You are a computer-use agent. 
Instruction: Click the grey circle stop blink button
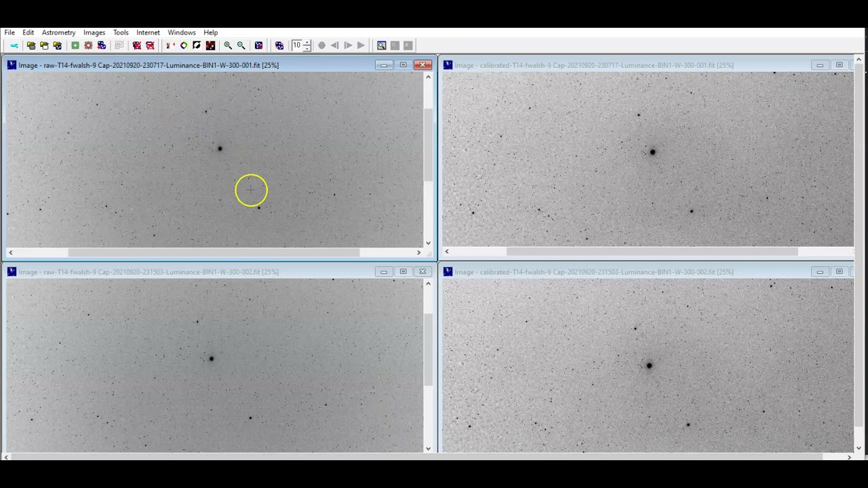tap(321, 45)
